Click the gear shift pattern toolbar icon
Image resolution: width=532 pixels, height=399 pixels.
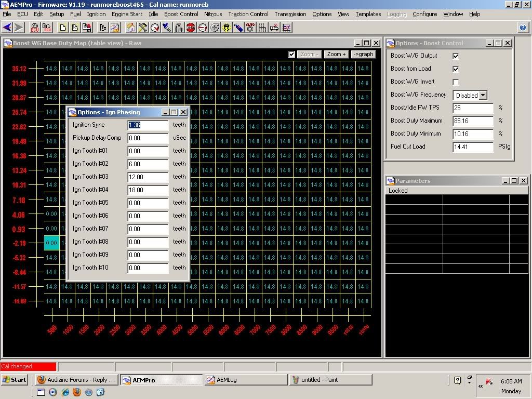pos(262,28)
